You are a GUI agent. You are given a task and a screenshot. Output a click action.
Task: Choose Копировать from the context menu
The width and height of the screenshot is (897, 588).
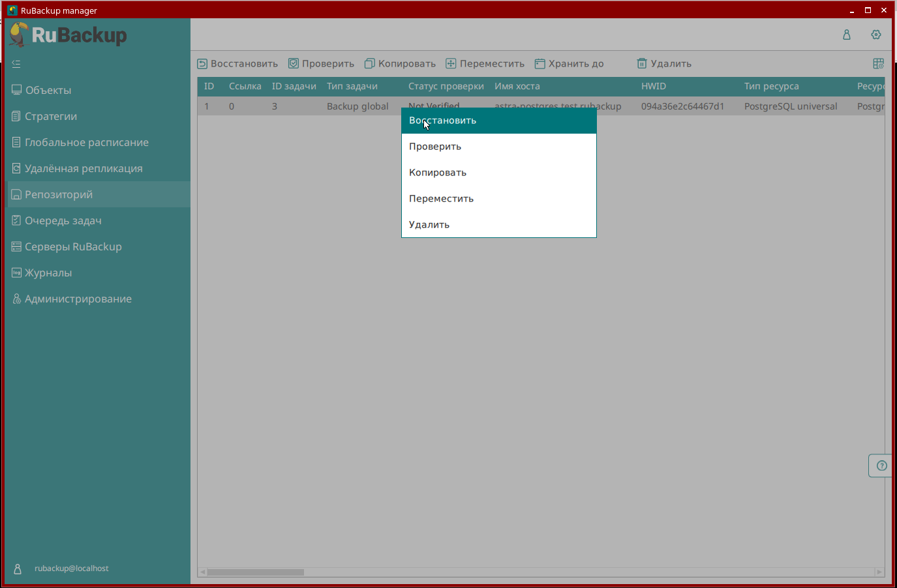click(499, 173)
